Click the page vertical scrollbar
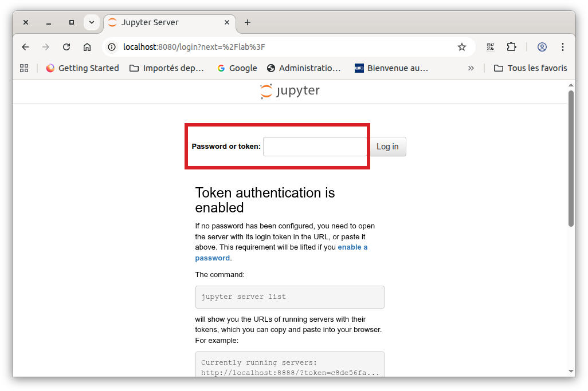Viewport: 588px width, 391px height. tap(571, 160)
